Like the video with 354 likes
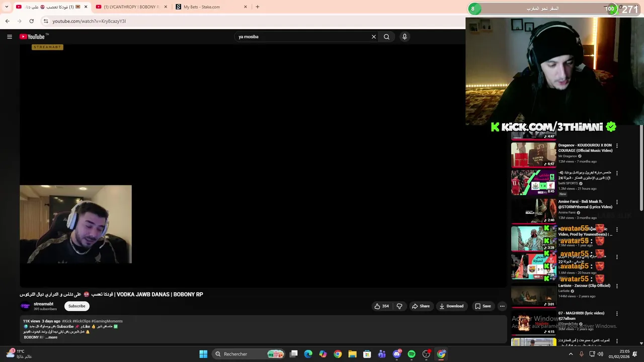Viewport: 644px width, 362px height. click(381, 306)
